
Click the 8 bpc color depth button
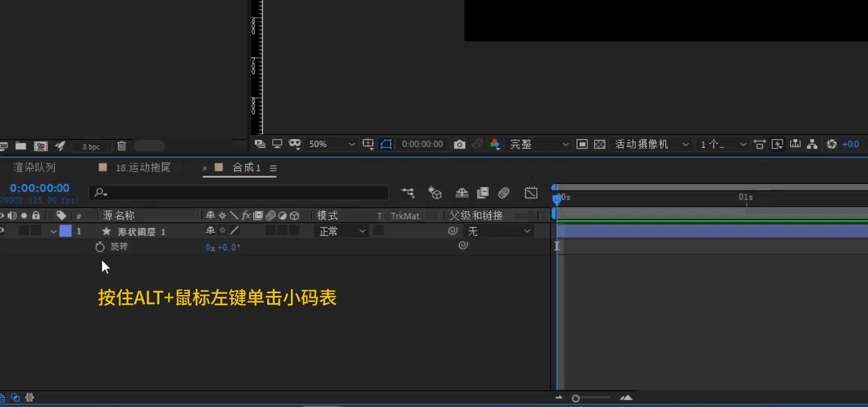(x=91, y=147)
